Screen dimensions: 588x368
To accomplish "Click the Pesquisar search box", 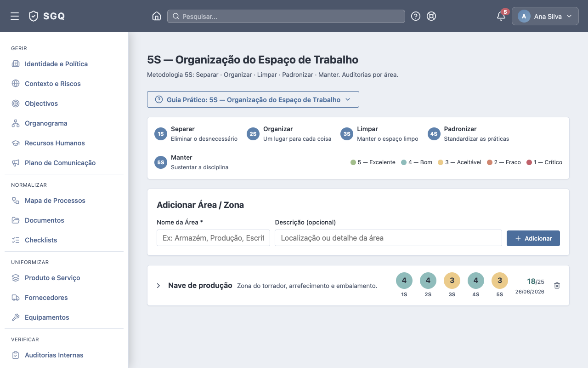I will pos(286,16).
